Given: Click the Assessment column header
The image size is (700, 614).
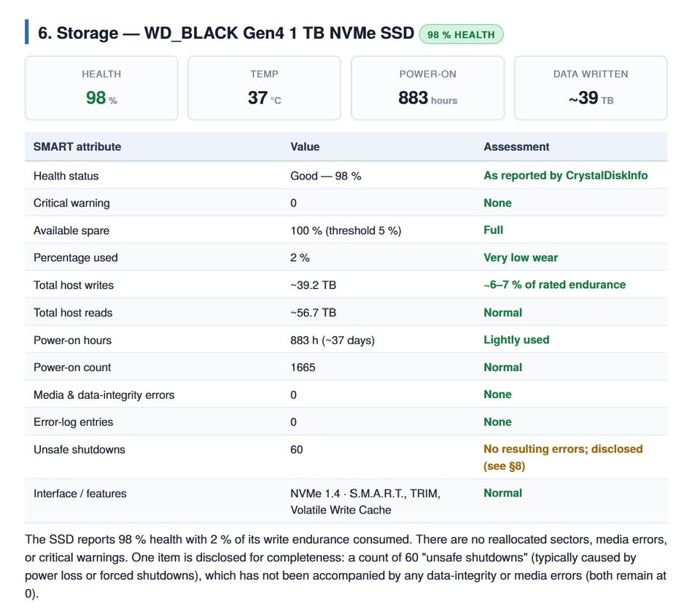Looking at the screenshot, I should [516, 147].
